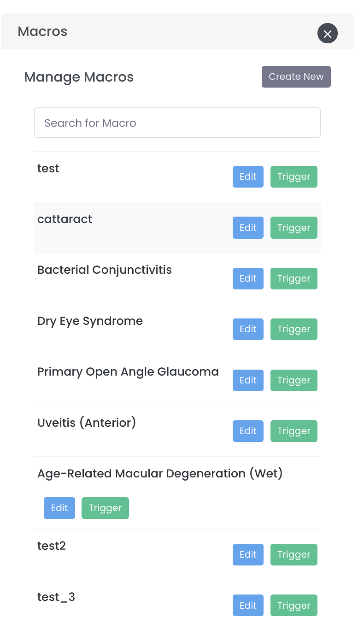Edit the Uveitis (Anterior) macro
The height and width of the screenshot is (624, 364).
pos(248,431)
